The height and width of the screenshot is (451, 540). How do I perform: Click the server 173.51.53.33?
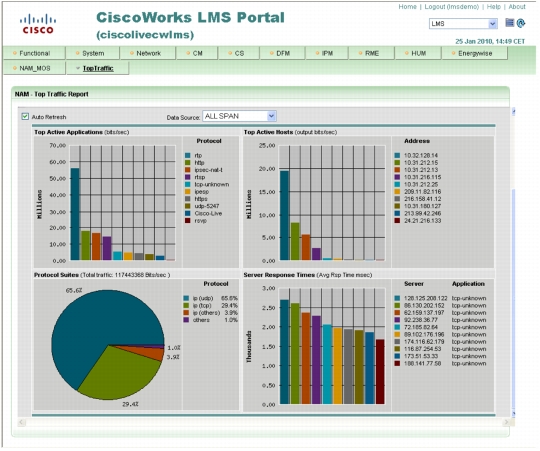(421, 356)
